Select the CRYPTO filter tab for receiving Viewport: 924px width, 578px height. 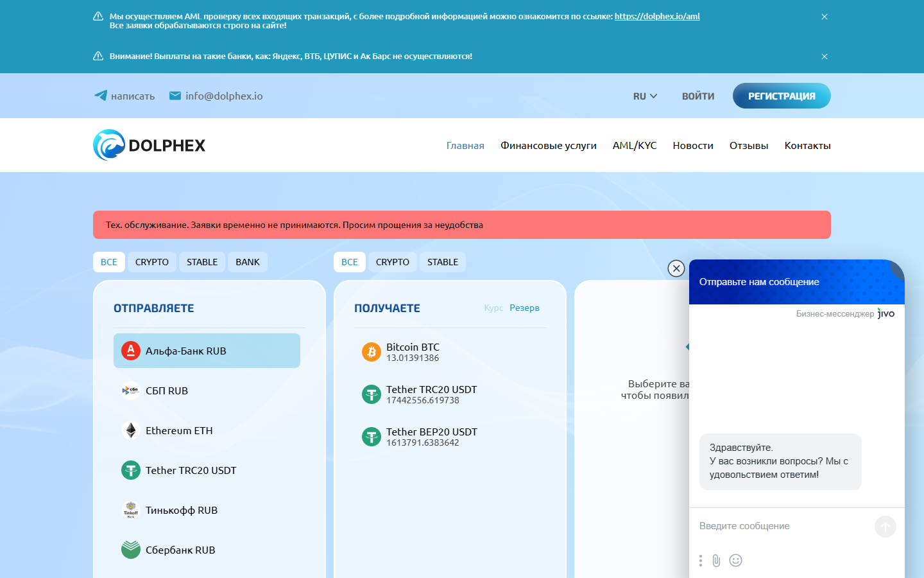pos(393,262)
